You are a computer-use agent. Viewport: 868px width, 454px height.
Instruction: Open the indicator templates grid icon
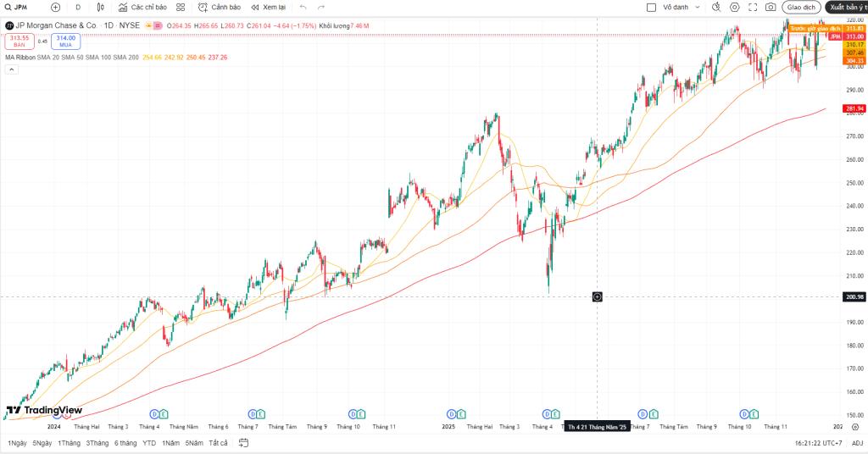(x=181, y=7)
